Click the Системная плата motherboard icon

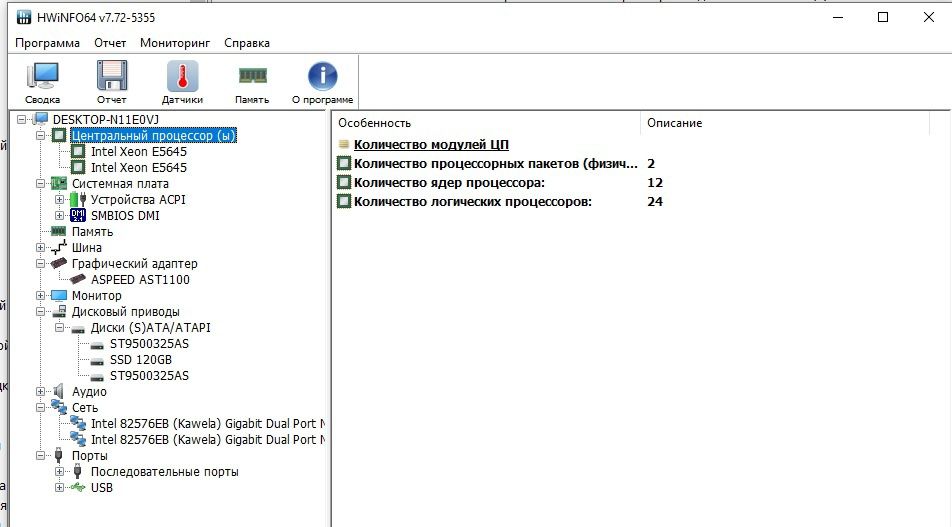[x=59, y=183]
